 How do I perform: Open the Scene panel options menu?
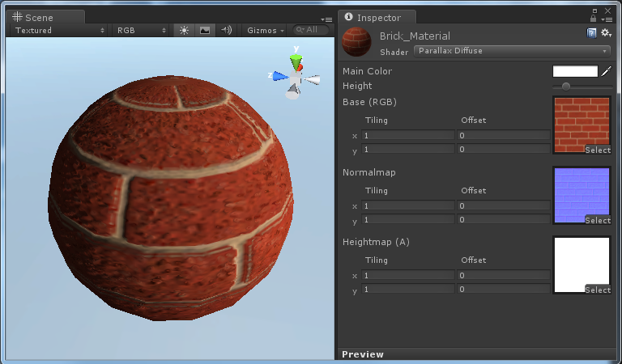326,19
